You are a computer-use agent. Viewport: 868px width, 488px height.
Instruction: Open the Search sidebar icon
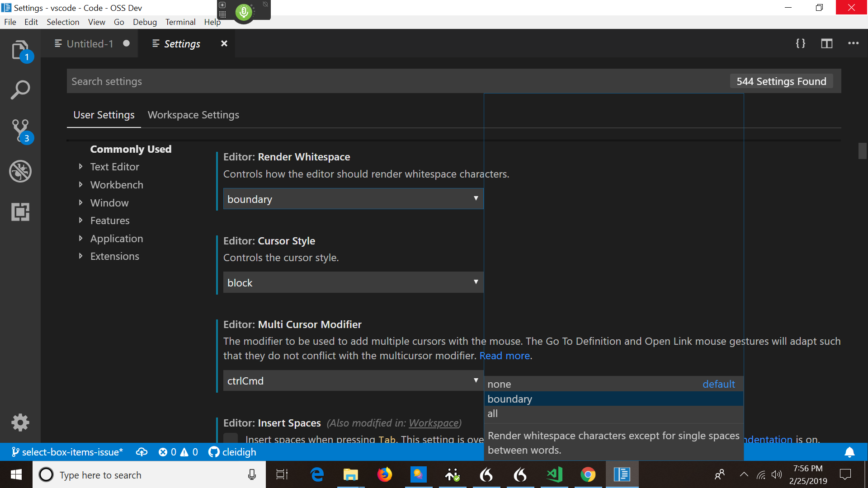pyautogui.click(x=20, y=89)
